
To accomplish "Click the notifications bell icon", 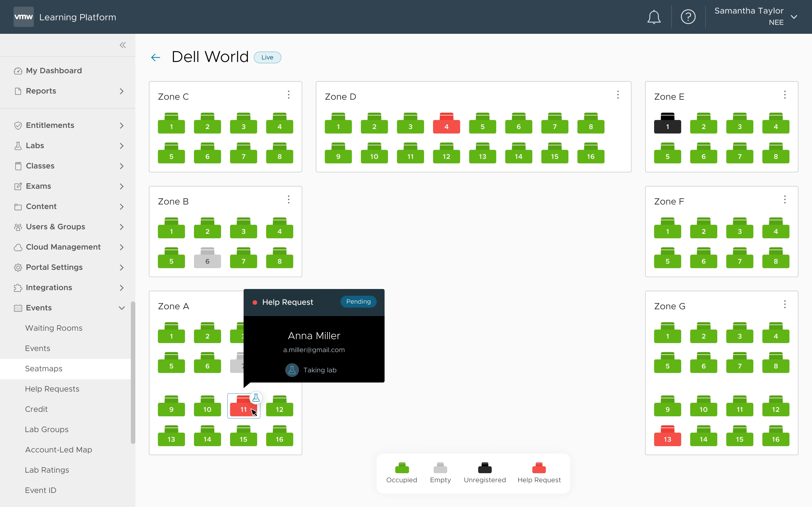I will (654, 17).
